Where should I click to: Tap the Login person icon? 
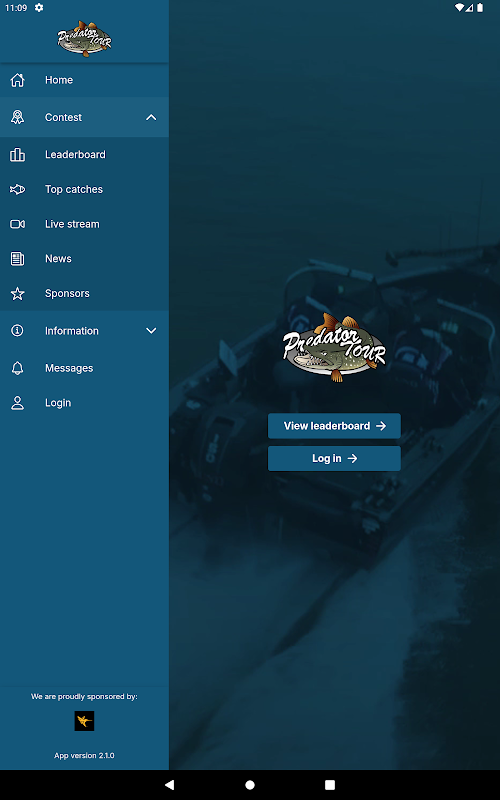click(17, 403)
